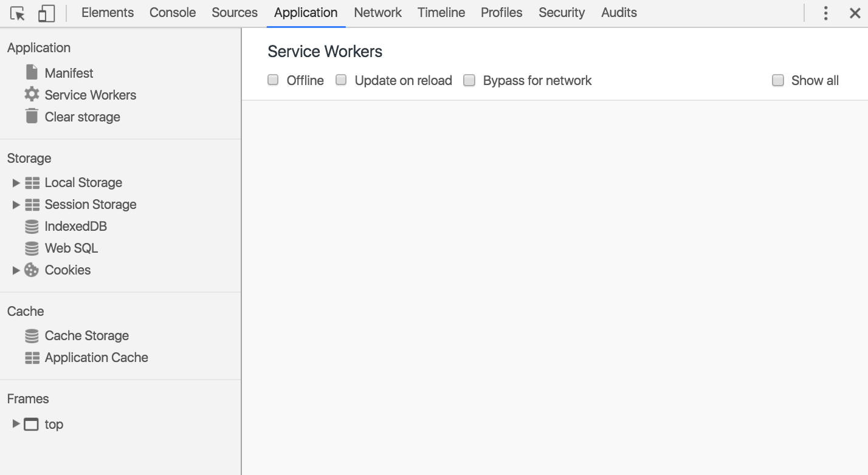Enable the Show all checkbox
868x475 pixels.
(777, 80)
